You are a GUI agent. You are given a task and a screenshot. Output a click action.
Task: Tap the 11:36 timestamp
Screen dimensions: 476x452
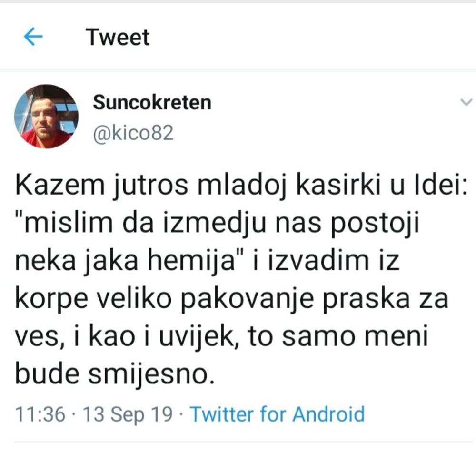click(x=40, y=414)
